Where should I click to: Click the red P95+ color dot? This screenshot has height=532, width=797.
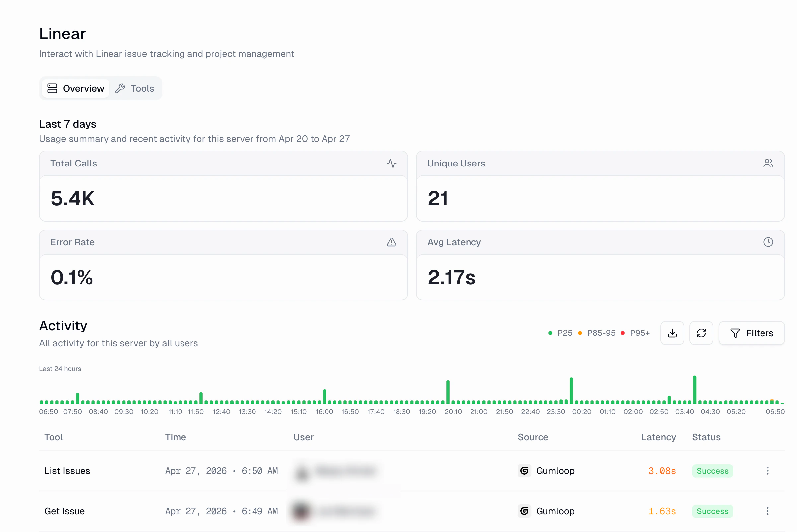coord(623,333)
